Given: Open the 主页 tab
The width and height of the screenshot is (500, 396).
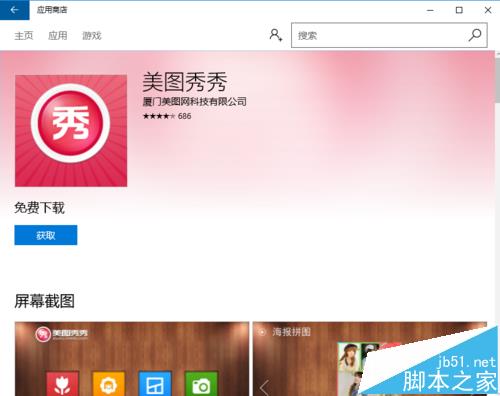Looking at the screenshot, I should coord(24,35).
